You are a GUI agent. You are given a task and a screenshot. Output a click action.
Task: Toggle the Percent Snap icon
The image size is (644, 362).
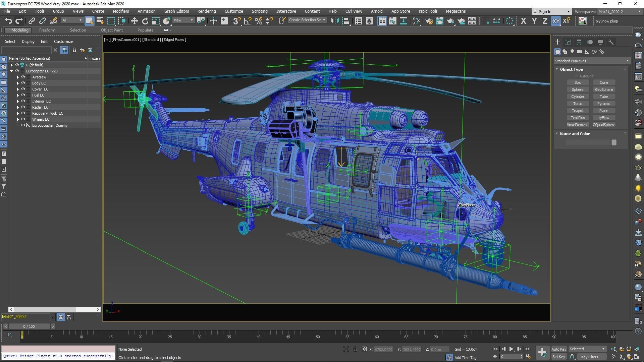click(258, 21)
